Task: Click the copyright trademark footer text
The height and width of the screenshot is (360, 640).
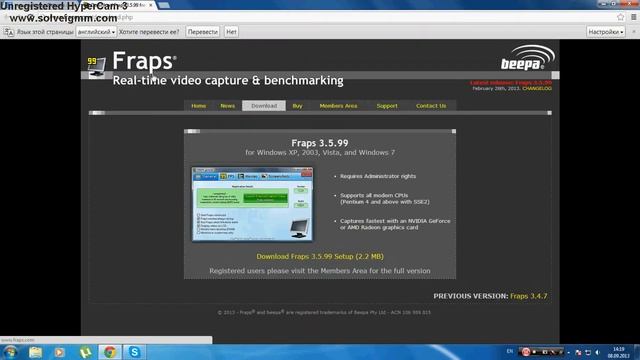Action: click(x=324, y=312)
